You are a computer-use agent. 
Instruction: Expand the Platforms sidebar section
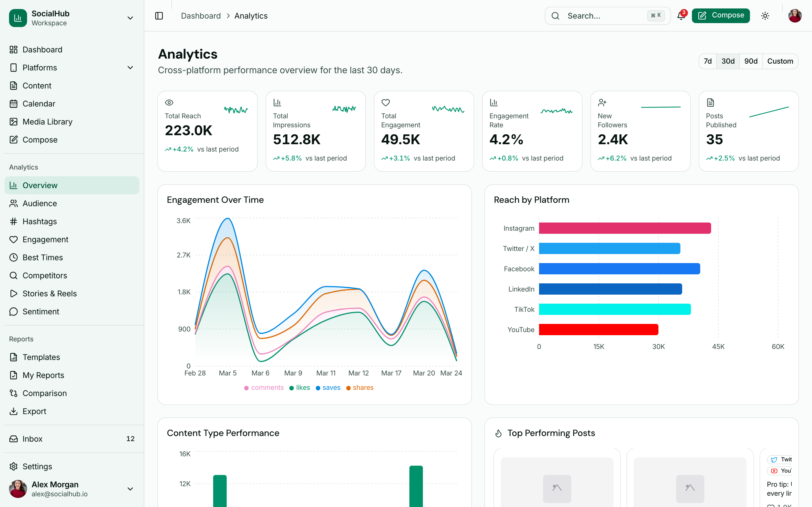tap(130, 67)
